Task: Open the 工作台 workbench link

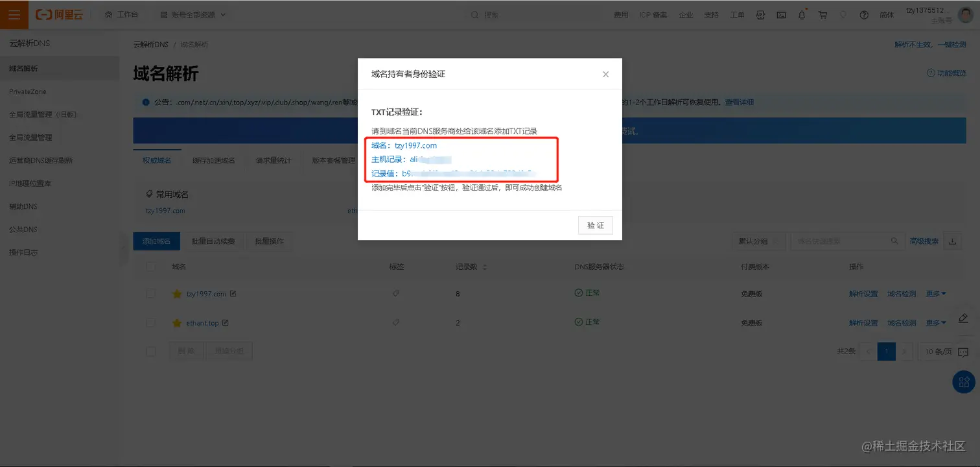Action: (121, 14)
